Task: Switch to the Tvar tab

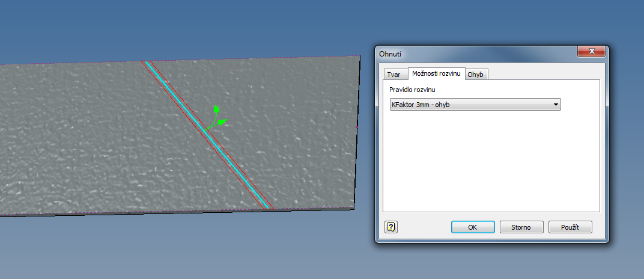Action: [394, 75]
